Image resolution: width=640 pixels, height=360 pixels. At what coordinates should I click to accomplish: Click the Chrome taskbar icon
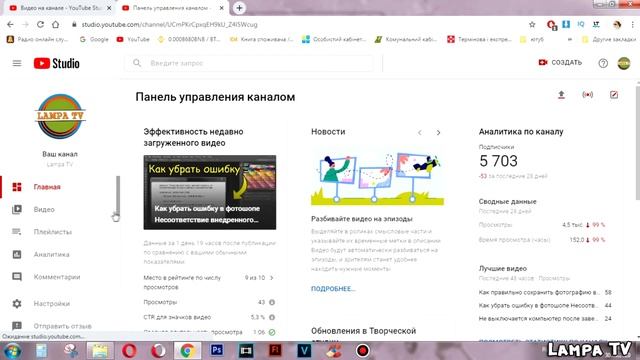tap(188, 351)
